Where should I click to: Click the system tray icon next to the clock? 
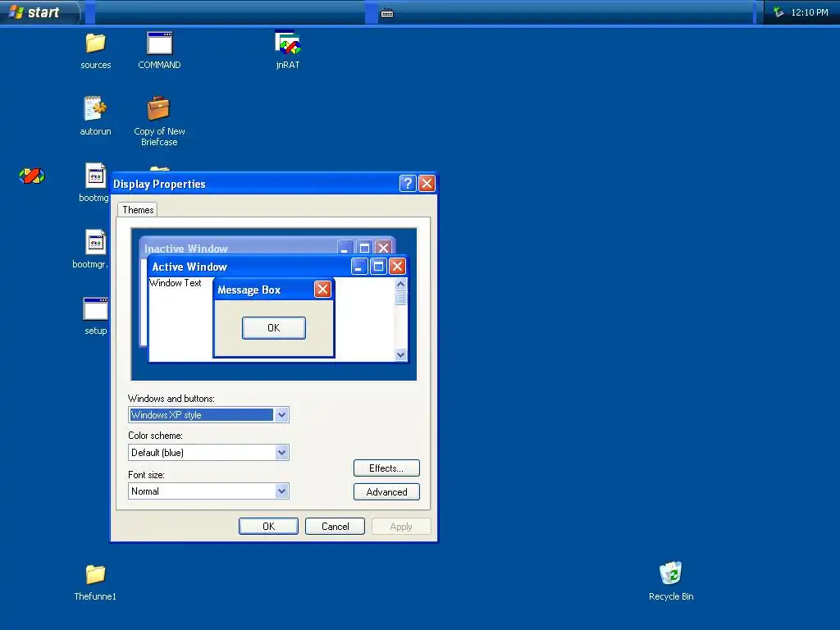click(778, 12)
